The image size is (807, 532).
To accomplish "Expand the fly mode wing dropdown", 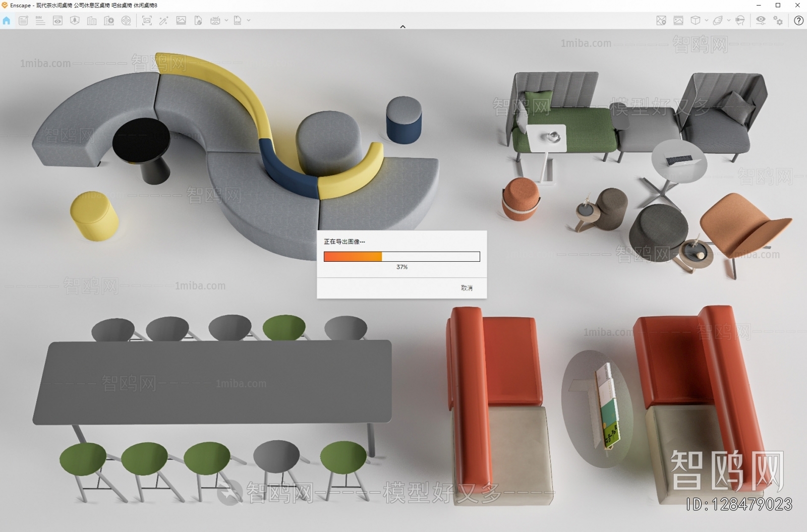I will point(728,21).
